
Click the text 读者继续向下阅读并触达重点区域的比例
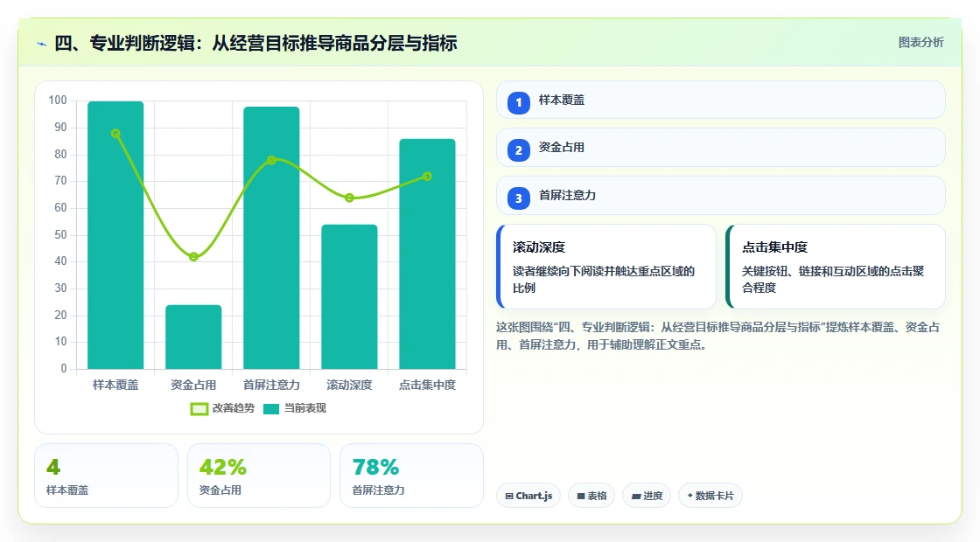point(604,280)
